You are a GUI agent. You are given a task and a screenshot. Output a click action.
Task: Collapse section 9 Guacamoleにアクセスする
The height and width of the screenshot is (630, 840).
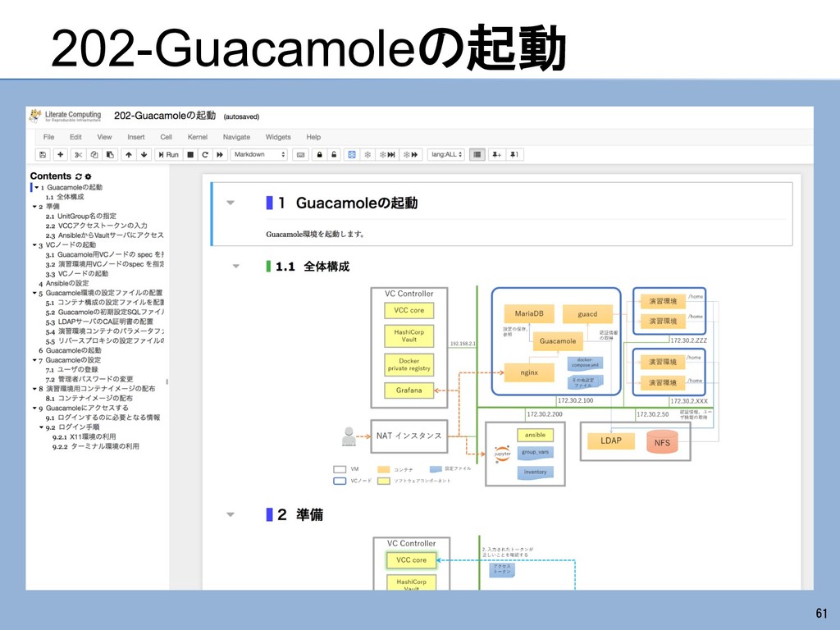[x=34, y=409]
